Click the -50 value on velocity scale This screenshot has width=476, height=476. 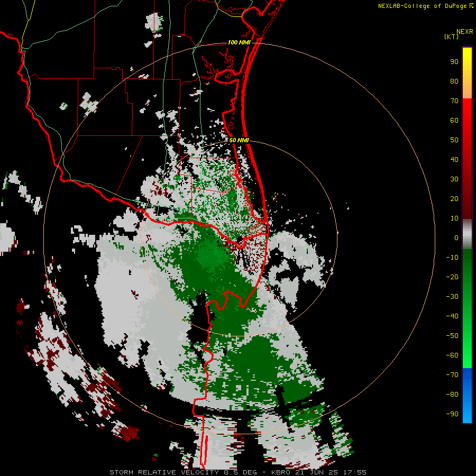pos(452,336)
